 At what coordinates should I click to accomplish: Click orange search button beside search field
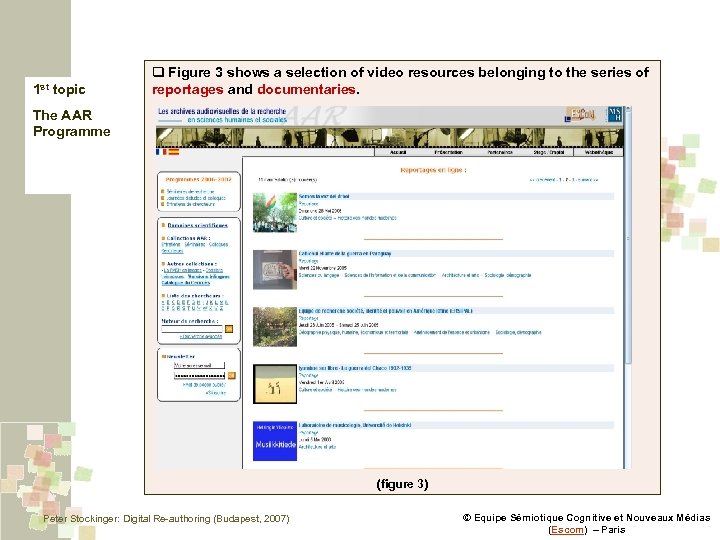229,329
